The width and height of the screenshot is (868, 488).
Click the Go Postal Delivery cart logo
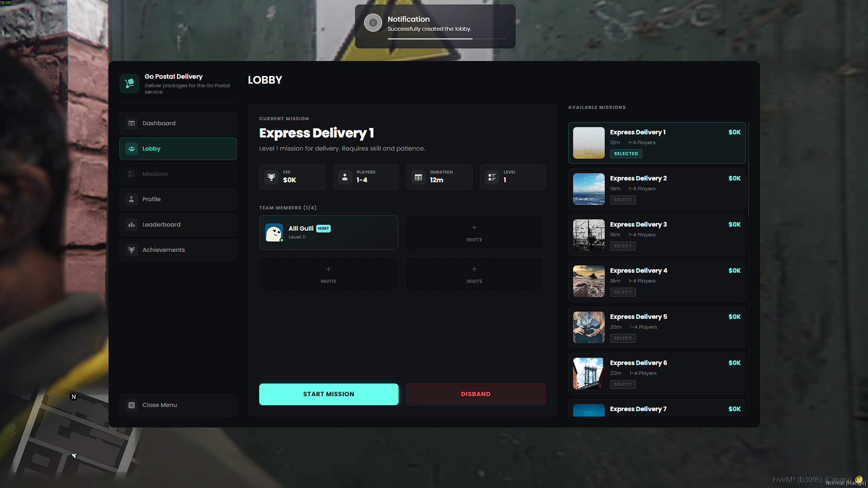(129, 84)
